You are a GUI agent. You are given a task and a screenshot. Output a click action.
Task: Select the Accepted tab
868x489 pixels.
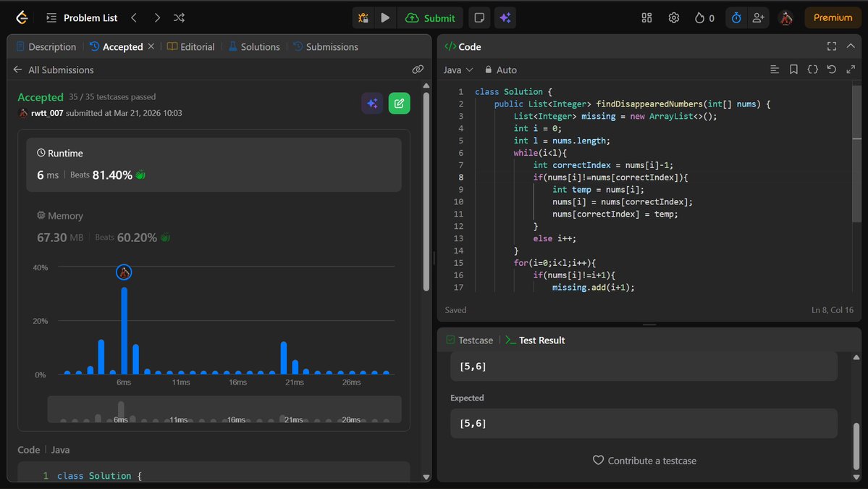point(117,46)
